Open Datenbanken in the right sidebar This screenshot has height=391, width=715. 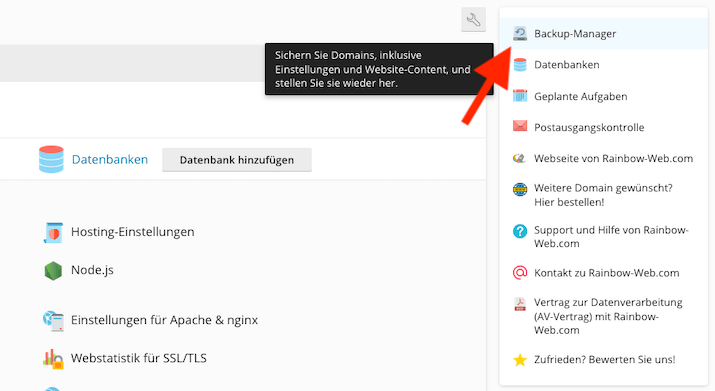click(x=567, y=65)
